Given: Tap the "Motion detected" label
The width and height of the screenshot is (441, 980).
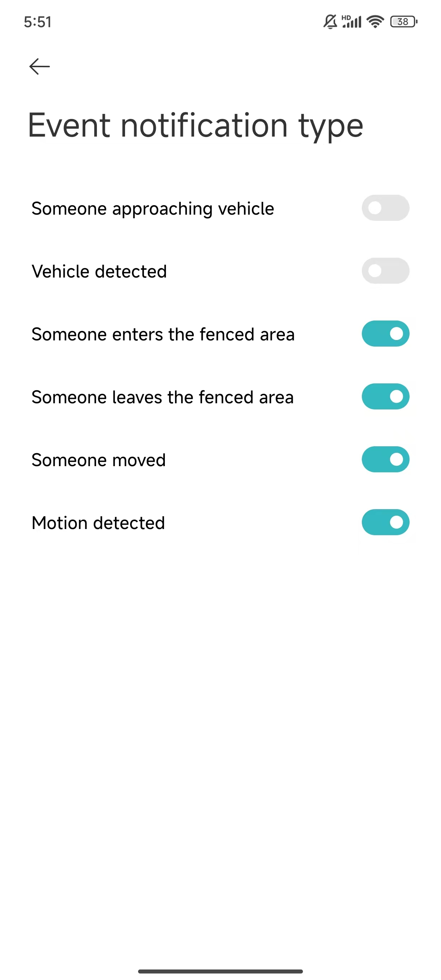Looking at the screenshot, I should click(x=98, y=523).
